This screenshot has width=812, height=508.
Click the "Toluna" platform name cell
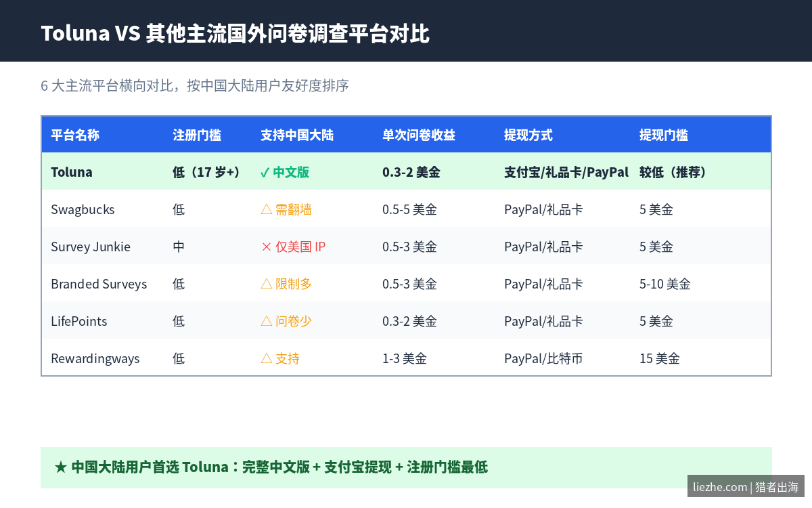(x=72, y=172)
